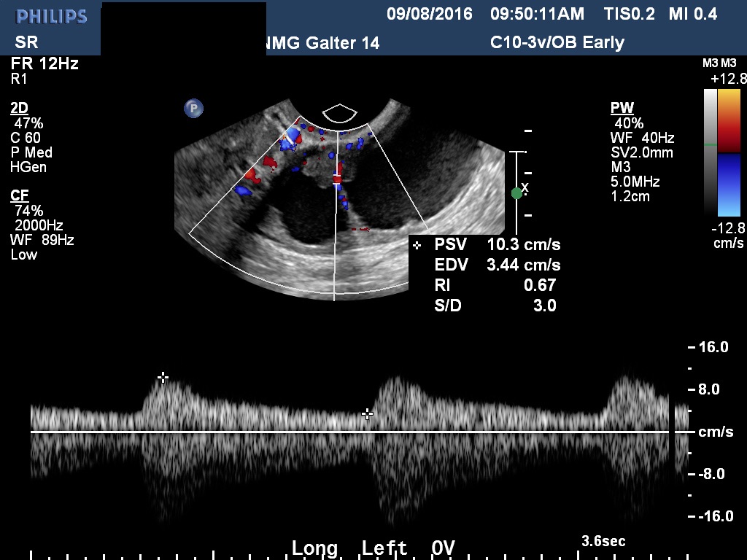This screenshot has height=560, width=747.
Task: Click the x marker on the depth scale
Action: pyautogui.click(x=525, y=187)
